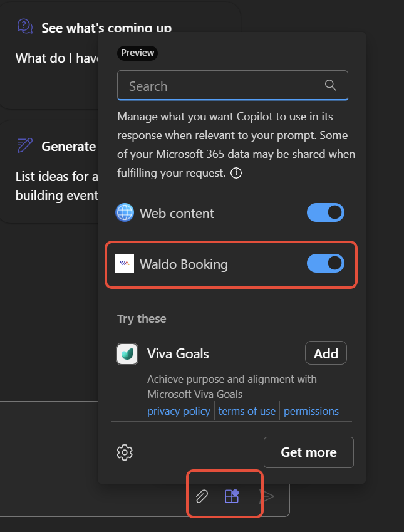
Task: Click the paperclip attach icon
Action: (202, 496)
